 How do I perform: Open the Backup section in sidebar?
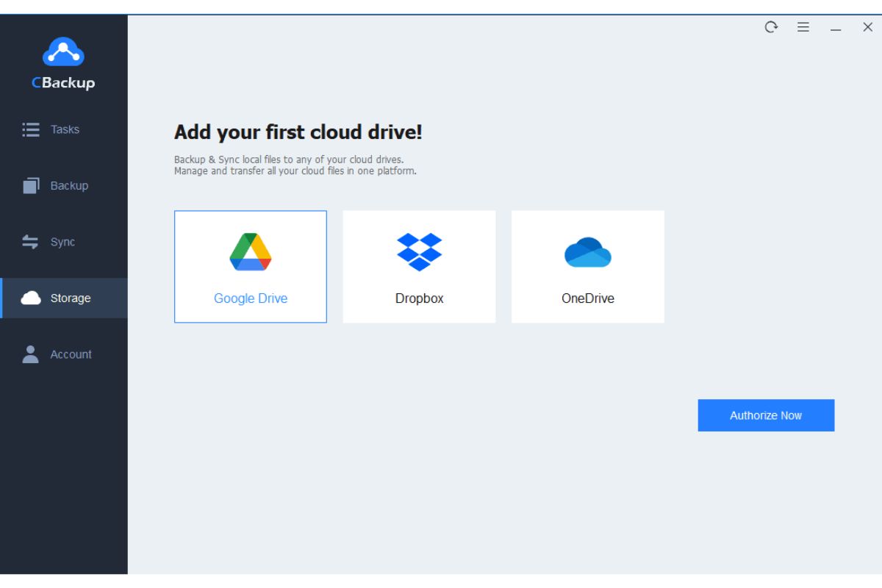[64, 186]
